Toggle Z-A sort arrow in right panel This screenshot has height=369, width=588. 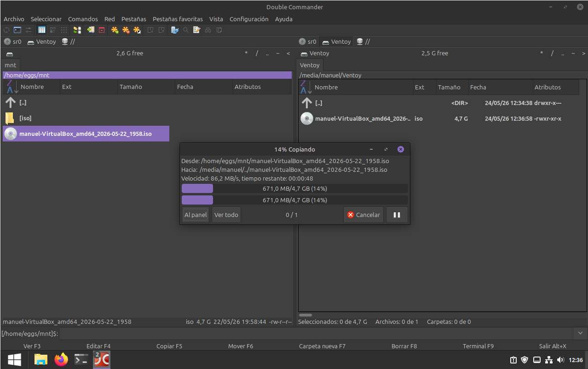[x=306, y=87]
